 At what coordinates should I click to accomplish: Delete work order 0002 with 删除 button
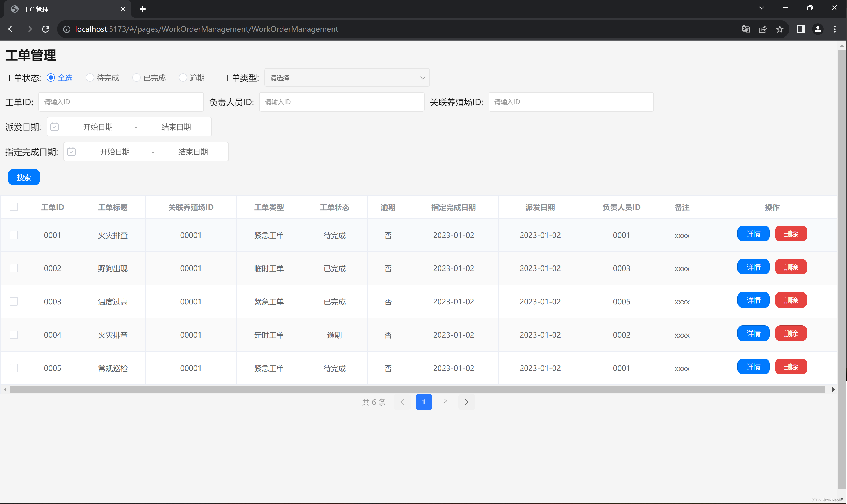(x=791, y=267)
